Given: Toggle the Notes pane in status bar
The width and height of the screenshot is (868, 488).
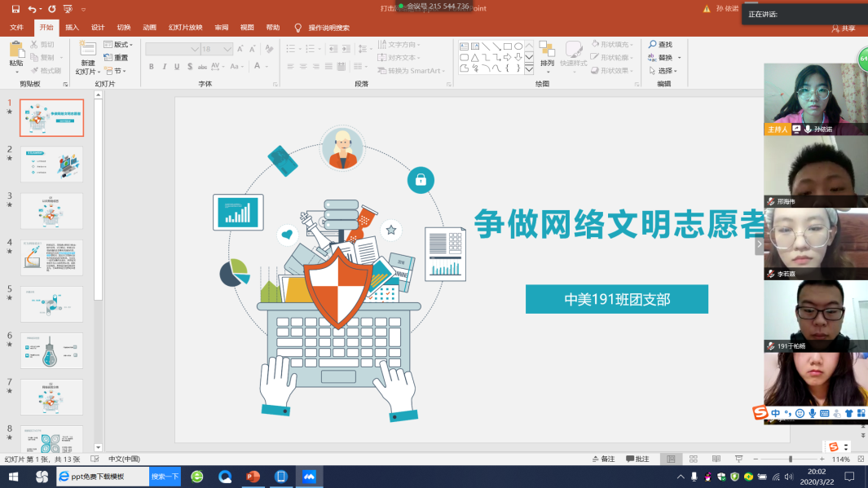Looking at the screenshot, I should (x=603, y=459).
